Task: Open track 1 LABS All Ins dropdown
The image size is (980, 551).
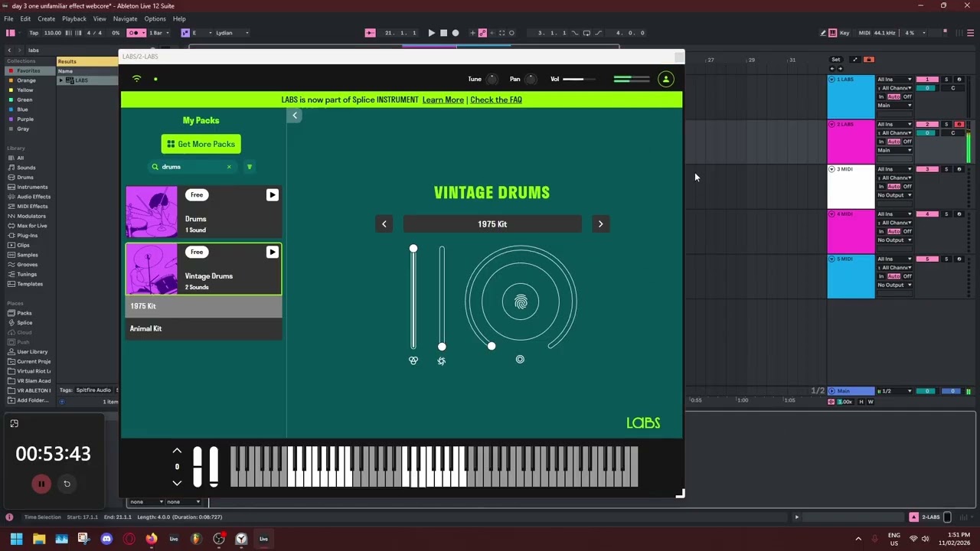Action: (894, 80)
